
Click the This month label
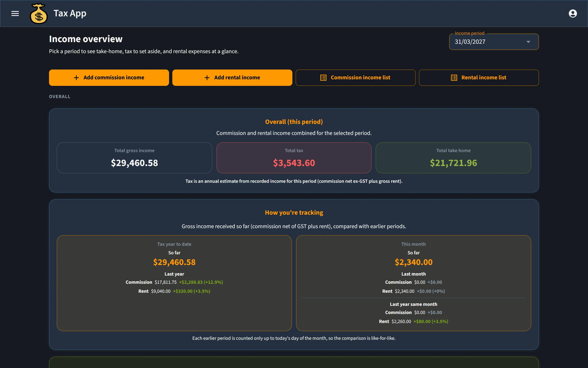(414, 244)
